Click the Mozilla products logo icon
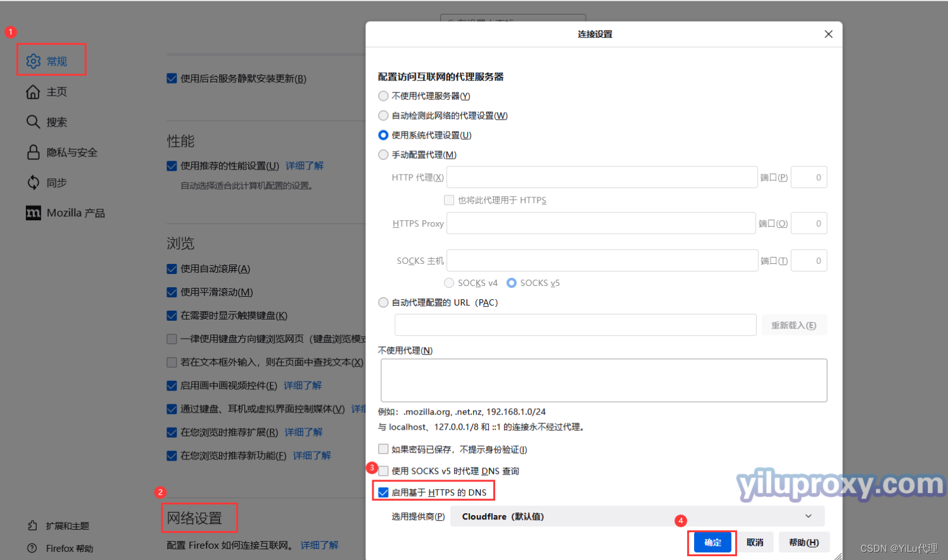 coord(33,213)
